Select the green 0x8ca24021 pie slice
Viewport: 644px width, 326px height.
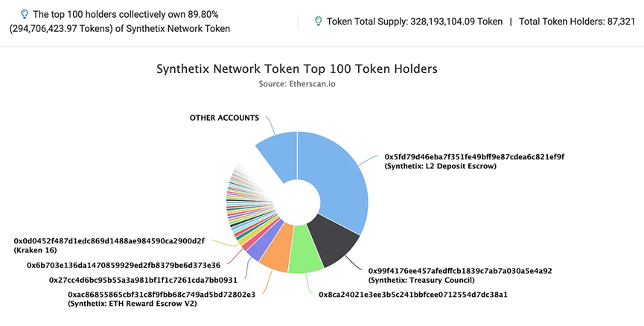point(305,250)
